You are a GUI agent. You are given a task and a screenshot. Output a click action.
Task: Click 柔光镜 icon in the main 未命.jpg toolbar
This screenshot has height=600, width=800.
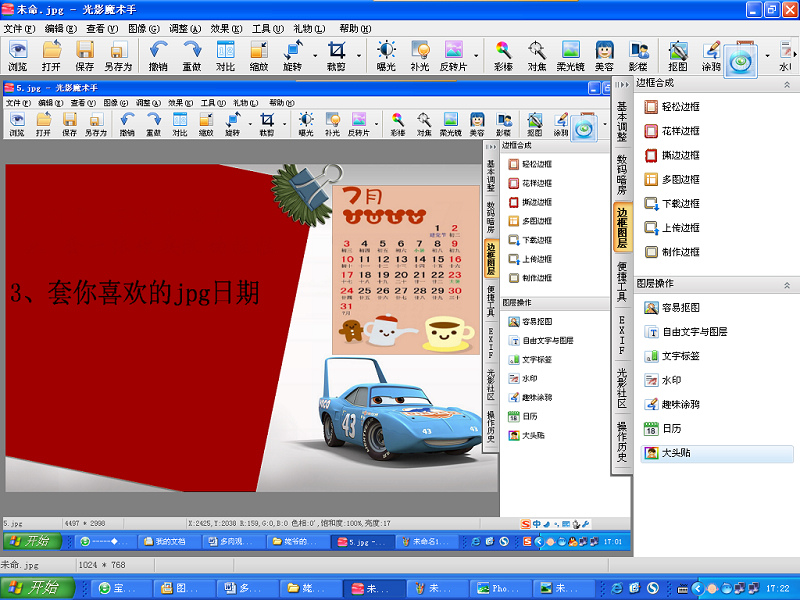point(570,56)
